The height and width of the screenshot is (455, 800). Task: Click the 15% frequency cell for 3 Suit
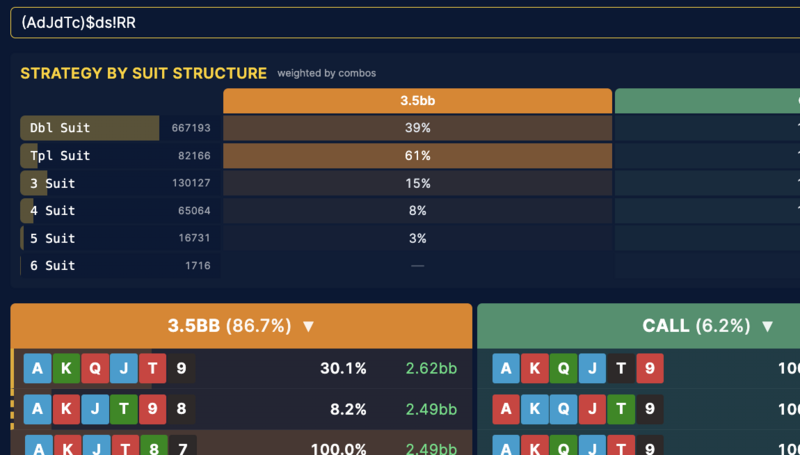coord(417,183)
